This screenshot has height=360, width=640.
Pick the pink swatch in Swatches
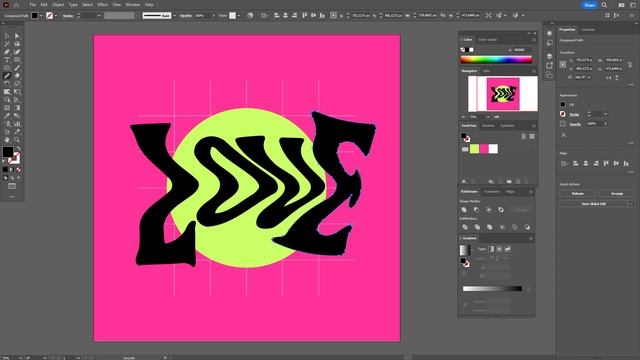click(484, 149)
